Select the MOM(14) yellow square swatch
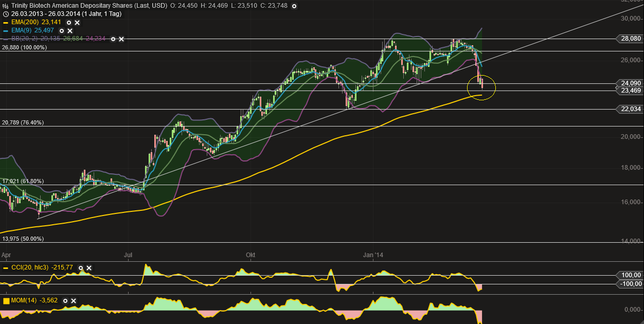Image resolution: width=644 pixels, height=324 pixels. 6,301
